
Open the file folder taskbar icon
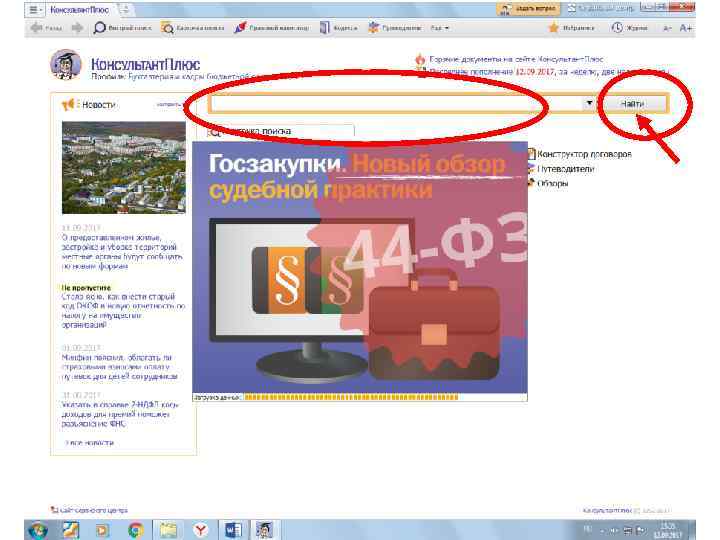[168, 530]
